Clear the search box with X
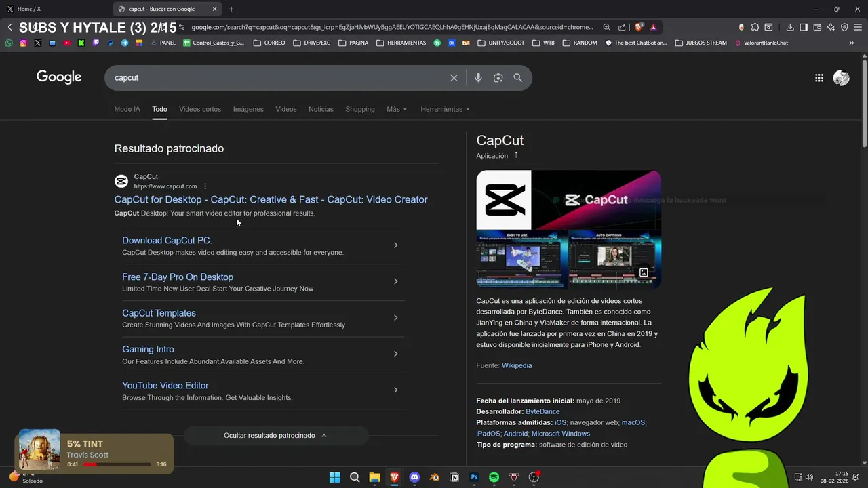The height and width of the screenshot is (488, 868). pyautogui.click(x=454, y=78)
